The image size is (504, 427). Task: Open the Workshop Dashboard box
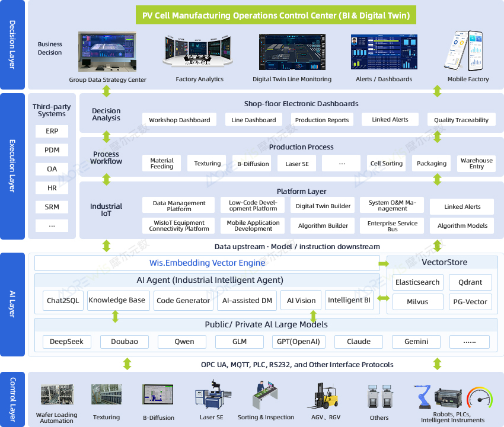click(179, 120)
